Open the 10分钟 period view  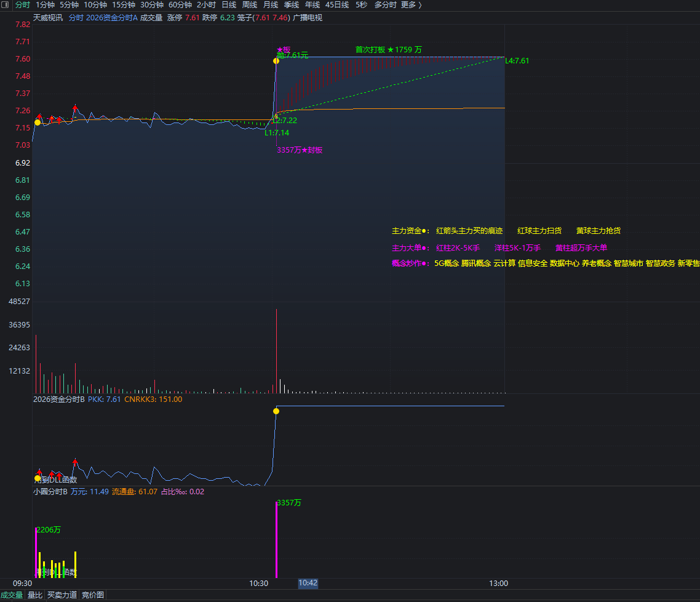(x=95, y=5)
